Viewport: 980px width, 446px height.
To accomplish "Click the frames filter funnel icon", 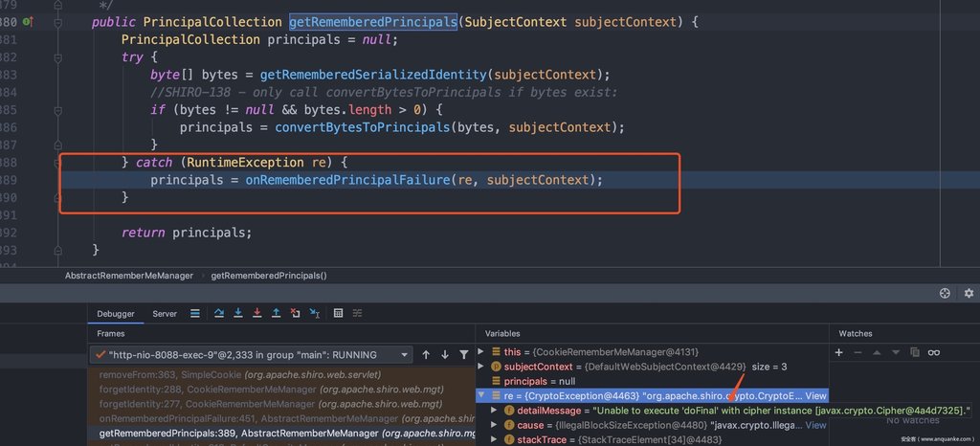I will [464, 355].
